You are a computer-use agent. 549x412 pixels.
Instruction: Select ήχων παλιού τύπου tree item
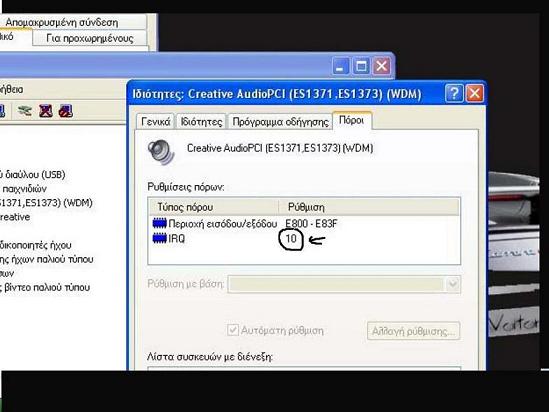pyautogui.click(x=47, y=259)
